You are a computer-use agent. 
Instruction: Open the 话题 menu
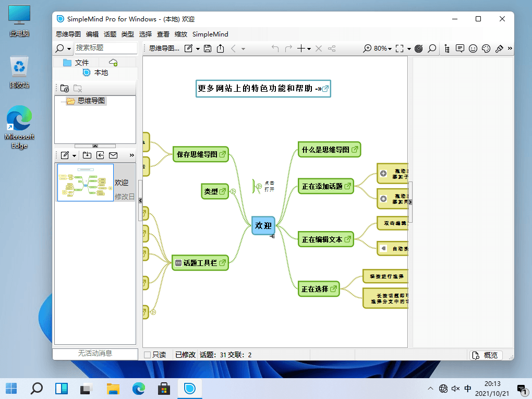pyautogui.click(x=110, y=34)
